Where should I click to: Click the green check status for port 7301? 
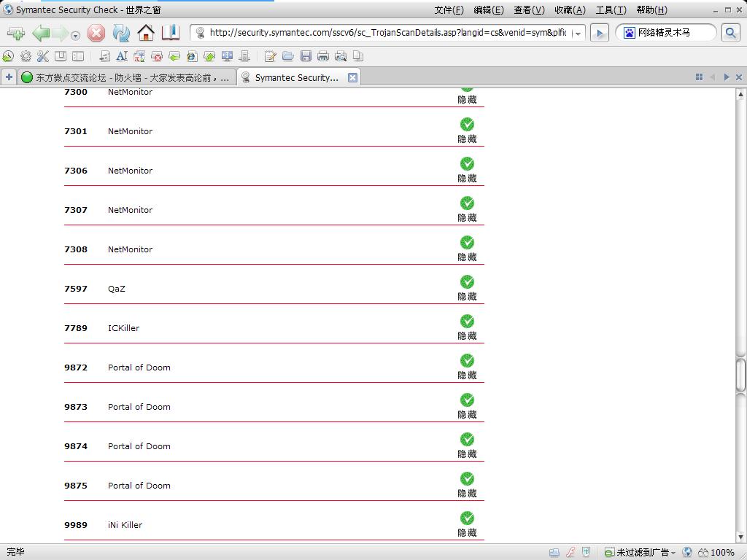(467, 124)
